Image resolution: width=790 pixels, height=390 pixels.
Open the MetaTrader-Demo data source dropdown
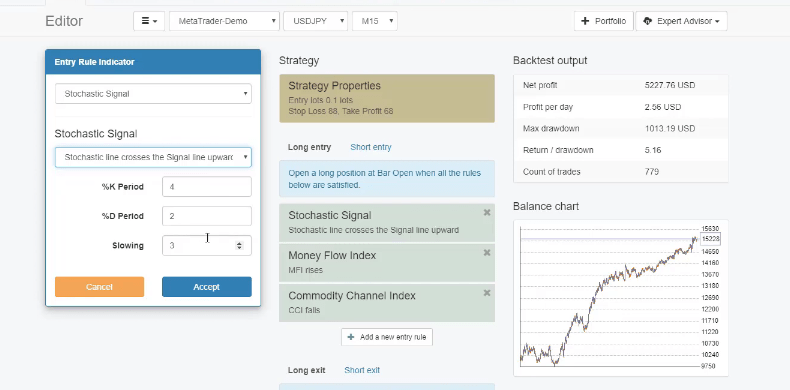225,21
